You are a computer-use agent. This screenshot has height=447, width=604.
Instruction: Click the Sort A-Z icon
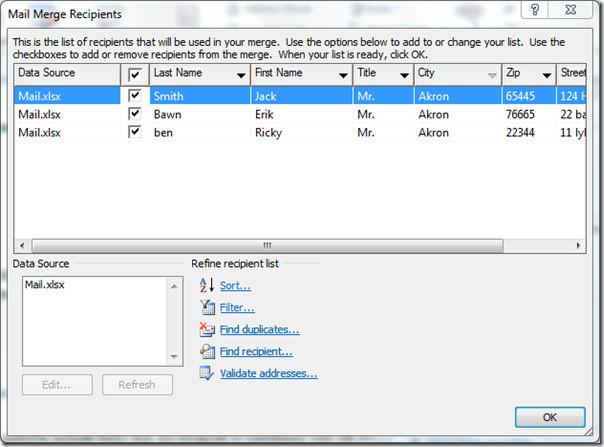coord(206,286)
